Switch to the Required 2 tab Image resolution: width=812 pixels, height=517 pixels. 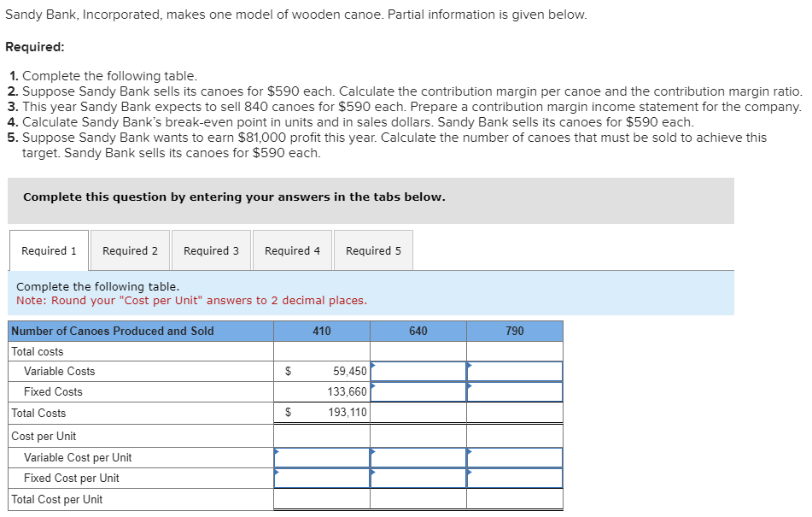pos(130,250)
